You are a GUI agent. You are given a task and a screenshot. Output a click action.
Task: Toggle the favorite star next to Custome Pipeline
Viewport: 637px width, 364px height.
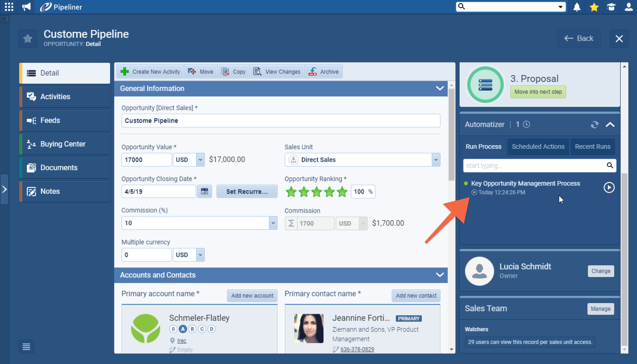(27, 39)
